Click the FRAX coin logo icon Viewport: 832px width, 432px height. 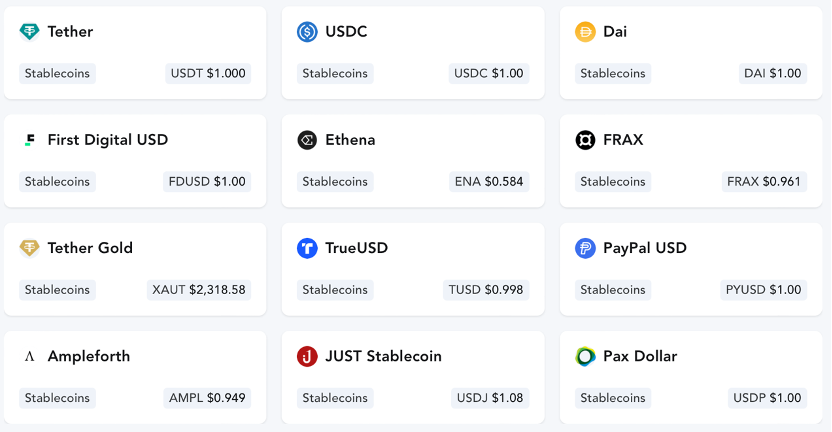[x=585, y=140]
